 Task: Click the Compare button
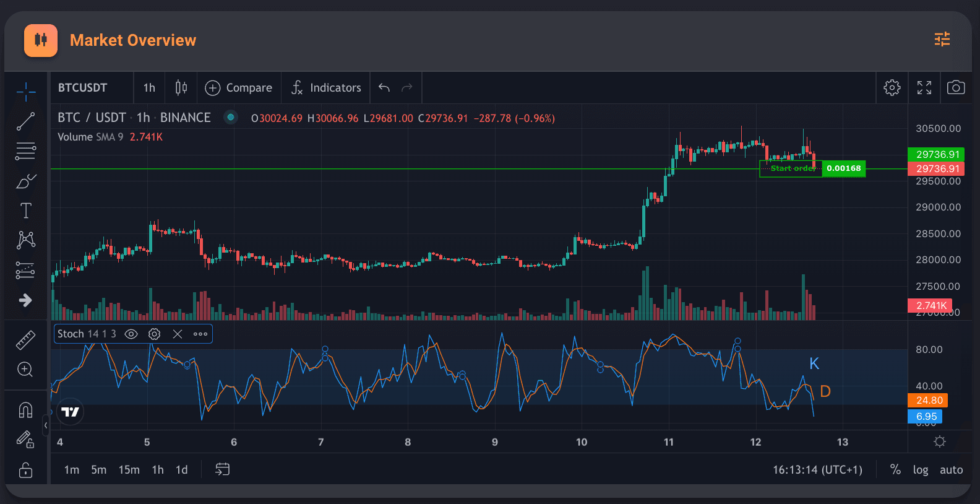click(x=239, y=88)
